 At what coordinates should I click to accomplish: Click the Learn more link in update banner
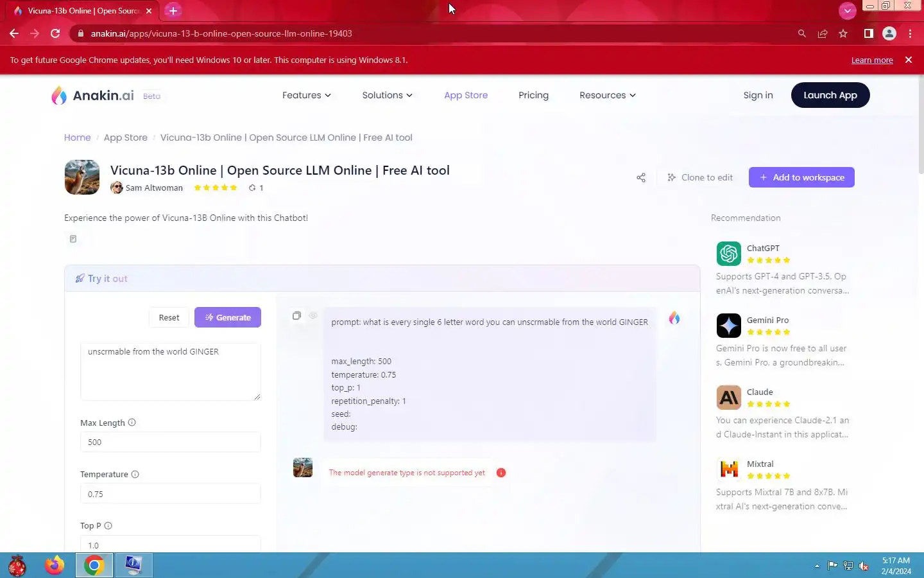872,60
